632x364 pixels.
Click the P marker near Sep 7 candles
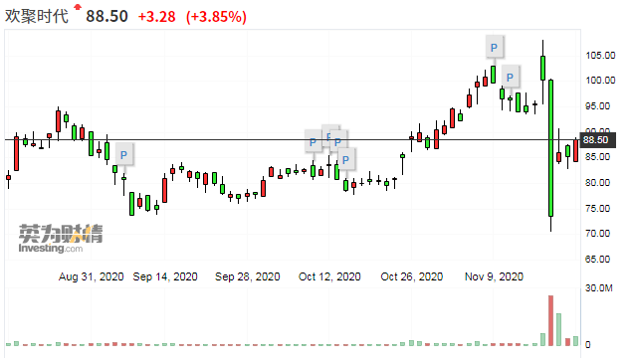click(x=123, y=154)
